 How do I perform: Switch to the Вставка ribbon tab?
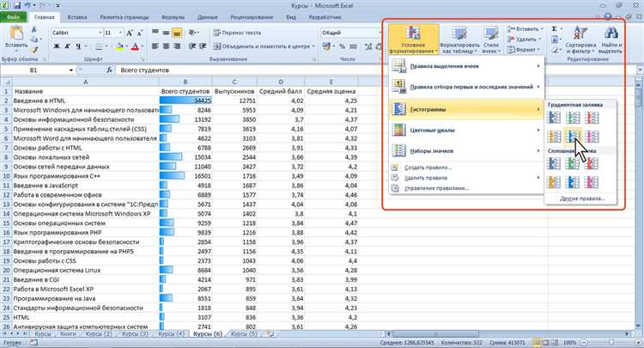76,17
